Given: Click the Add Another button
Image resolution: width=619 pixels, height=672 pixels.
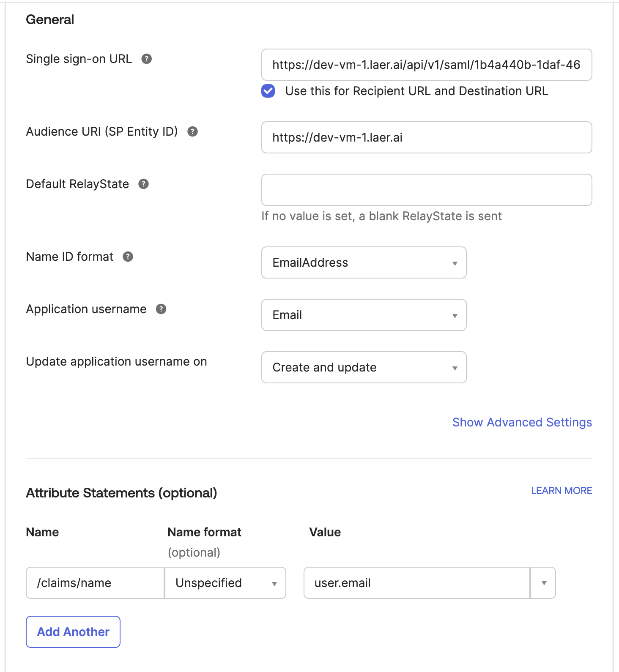Looking at the screenshot, I should point(73,632).
